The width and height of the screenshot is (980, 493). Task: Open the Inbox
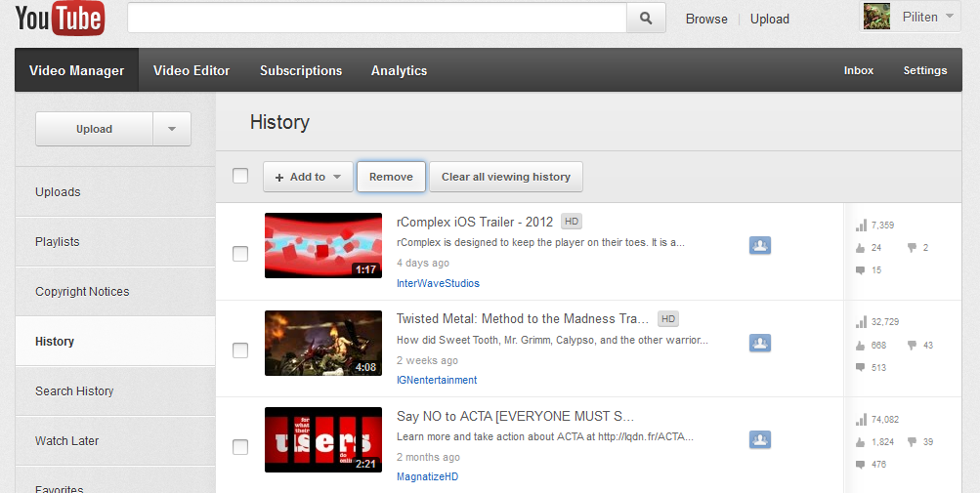858,70
